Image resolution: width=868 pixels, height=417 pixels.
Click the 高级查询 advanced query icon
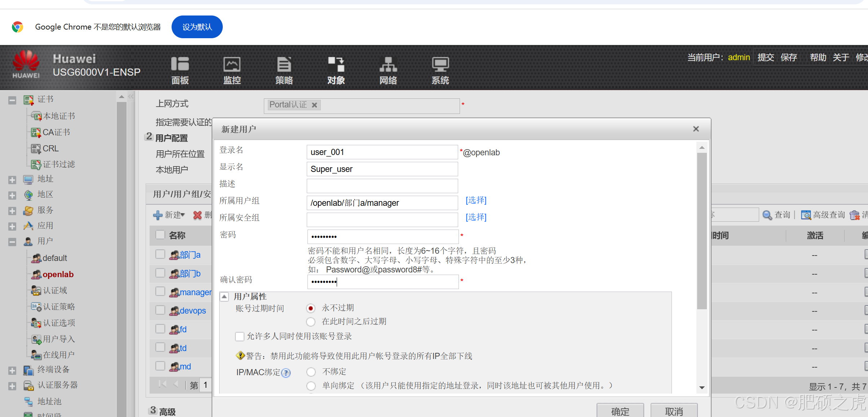click(806, 215)
